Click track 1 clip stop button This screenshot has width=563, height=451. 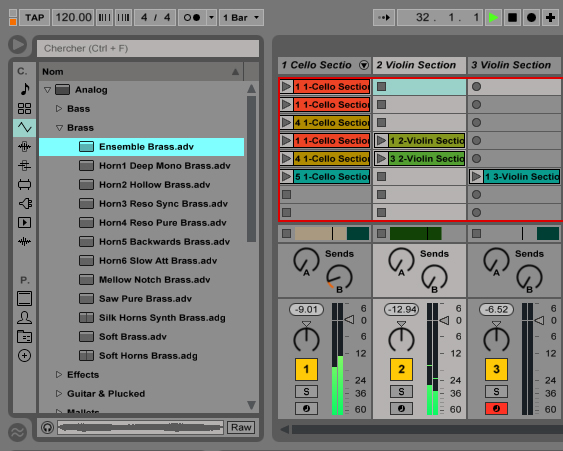pyautogui.click(x=287, y=234)
